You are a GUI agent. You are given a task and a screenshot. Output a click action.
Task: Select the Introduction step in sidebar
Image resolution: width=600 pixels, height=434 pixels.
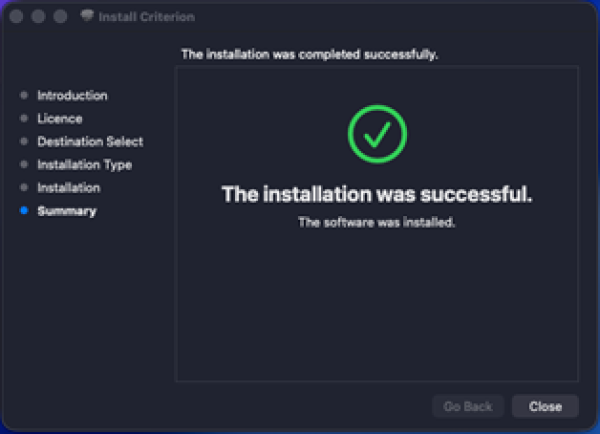pyautogui.click(x=72, y=96)
